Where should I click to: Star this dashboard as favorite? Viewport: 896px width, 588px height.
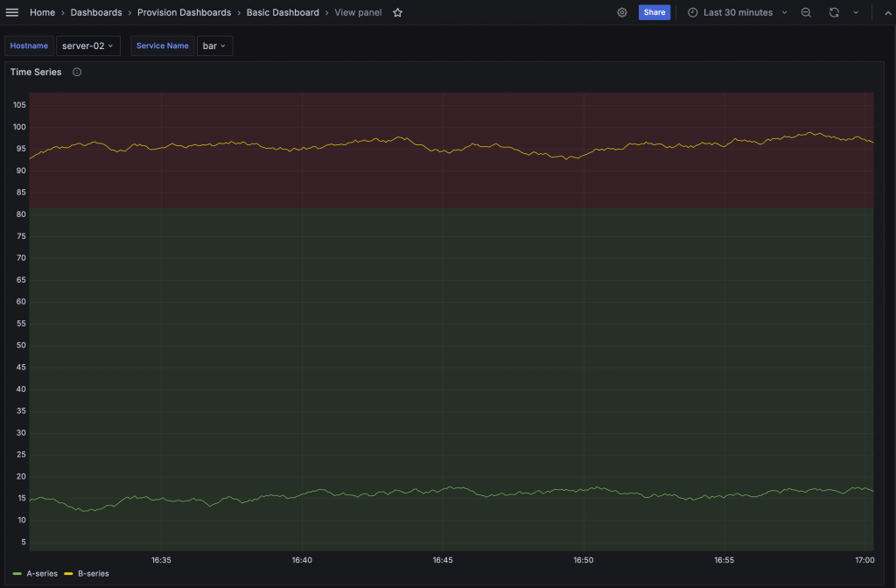(x=398, y=12)
